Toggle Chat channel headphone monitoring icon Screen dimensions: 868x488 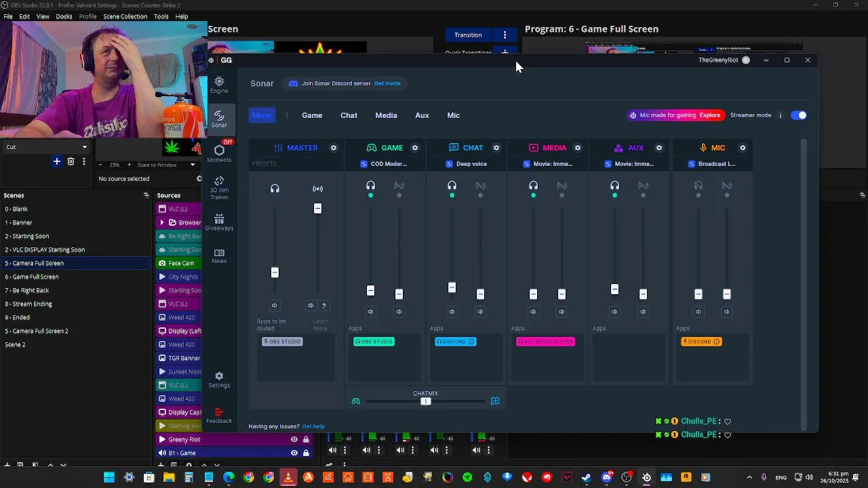452,185
